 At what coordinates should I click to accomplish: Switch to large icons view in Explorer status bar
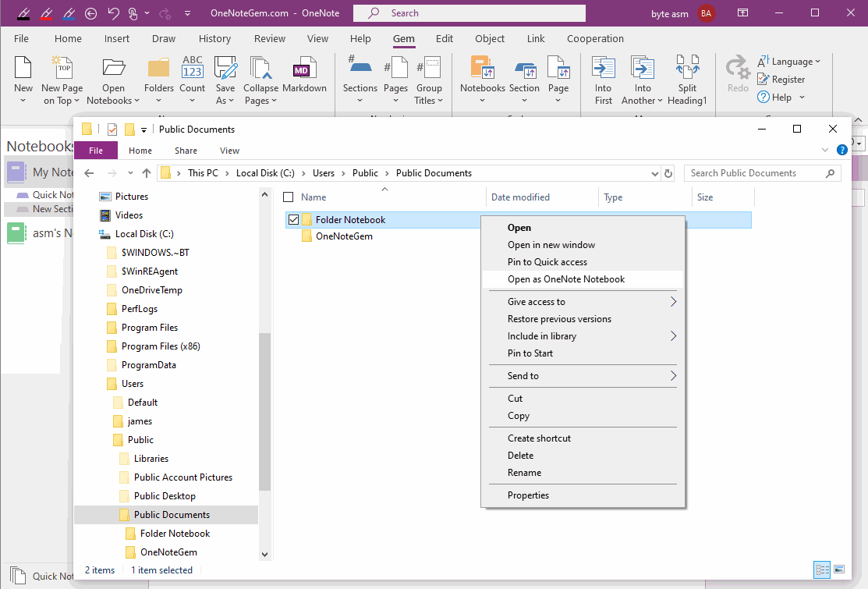pyautogui.click(x=839, y=569)
